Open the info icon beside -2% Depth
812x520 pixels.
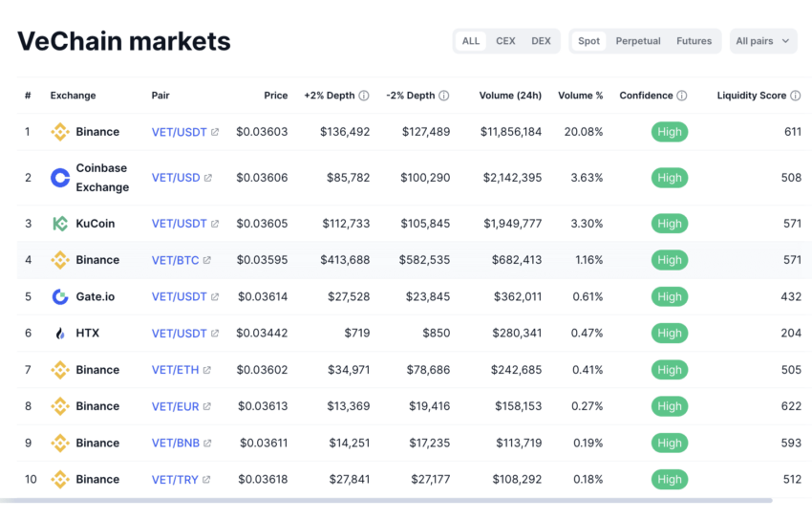[444, 96]
